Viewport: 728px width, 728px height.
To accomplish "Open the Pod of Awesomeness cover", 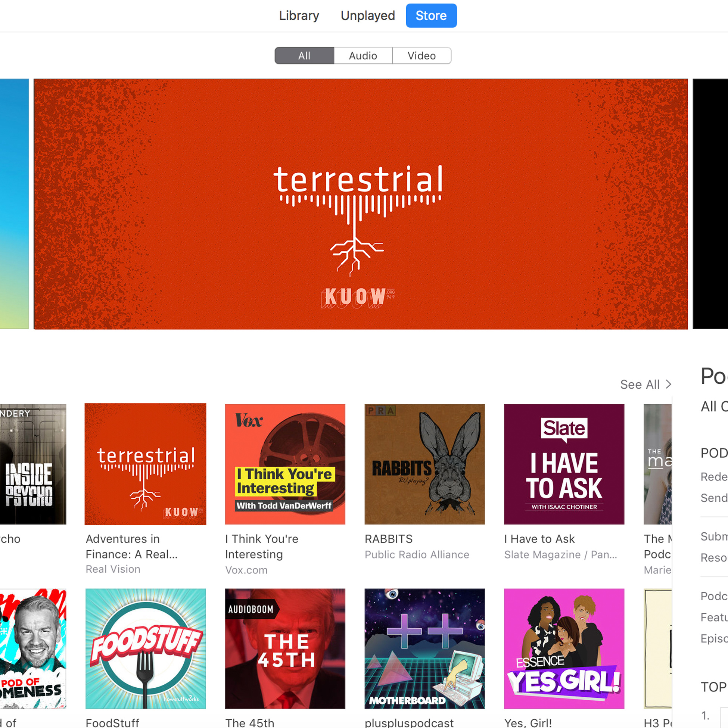I will [33, 648].
